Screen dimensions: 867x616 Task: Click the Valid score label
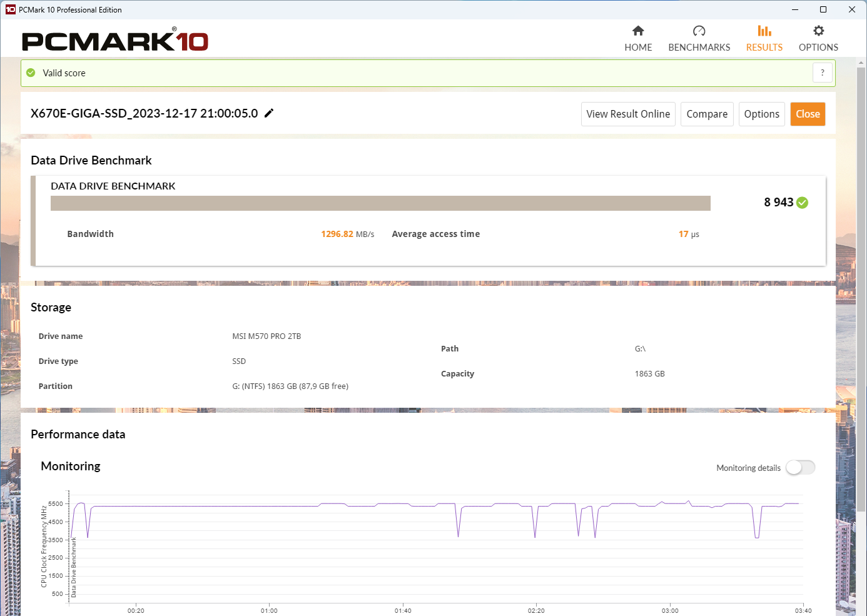pos(64,73)
